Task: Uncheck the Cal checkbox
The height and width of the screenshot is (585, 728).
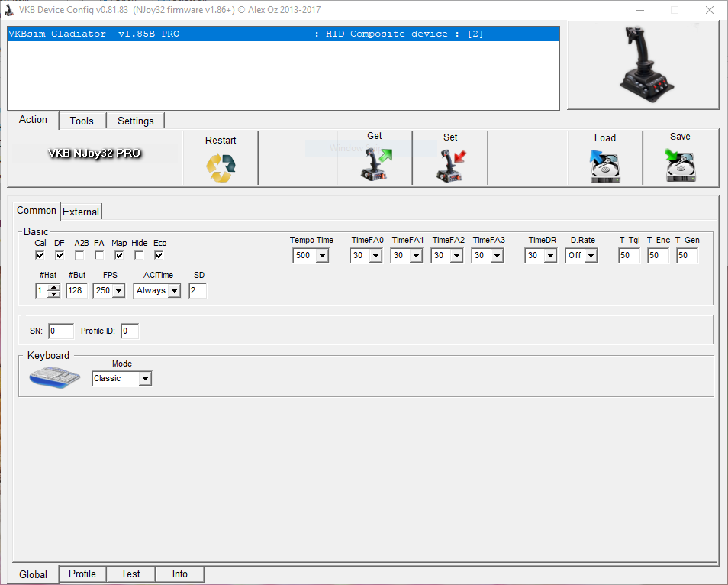Action: (40, 255)
